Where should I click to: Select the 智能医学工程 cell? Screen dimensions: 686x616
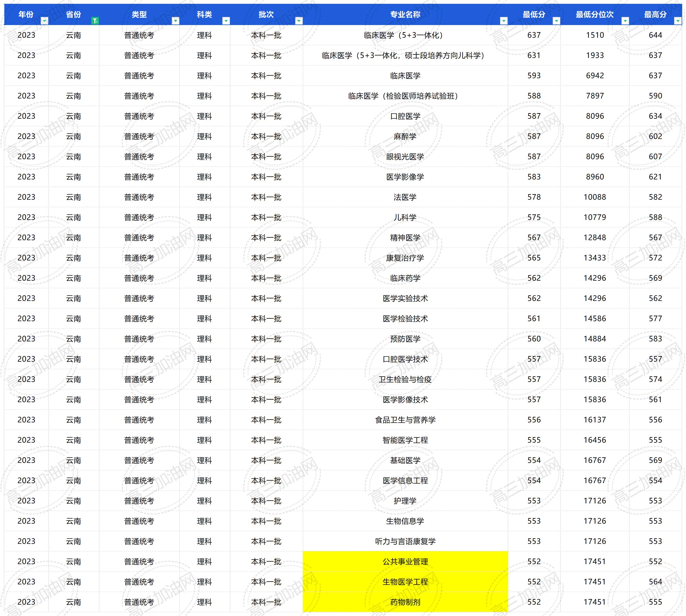[405, 440]
